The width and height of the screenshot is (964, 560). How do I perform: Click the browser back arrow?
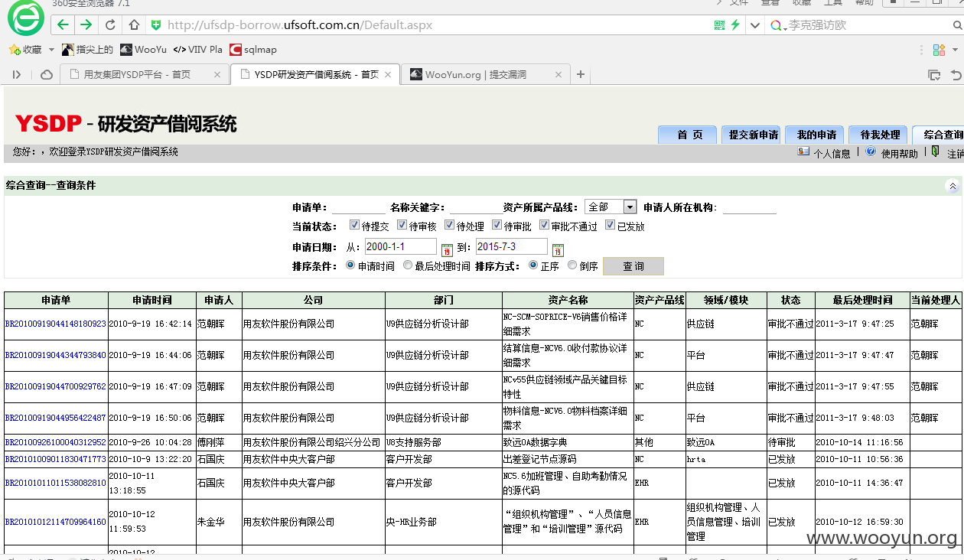(64, 24)
